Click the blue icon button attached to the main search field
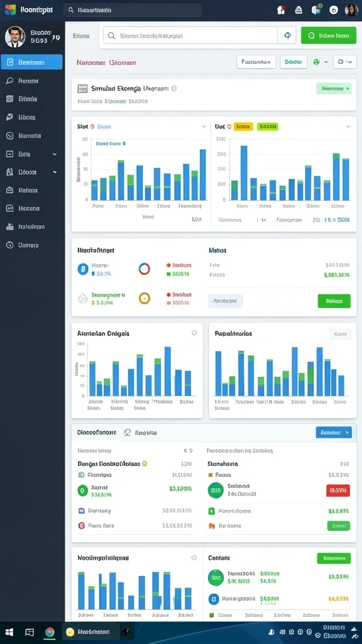362x644 pixels. (287, 36)
